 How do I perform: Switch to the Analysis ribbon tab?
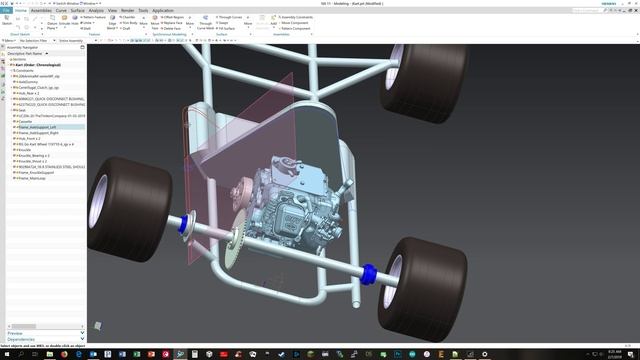pos(96,10)
